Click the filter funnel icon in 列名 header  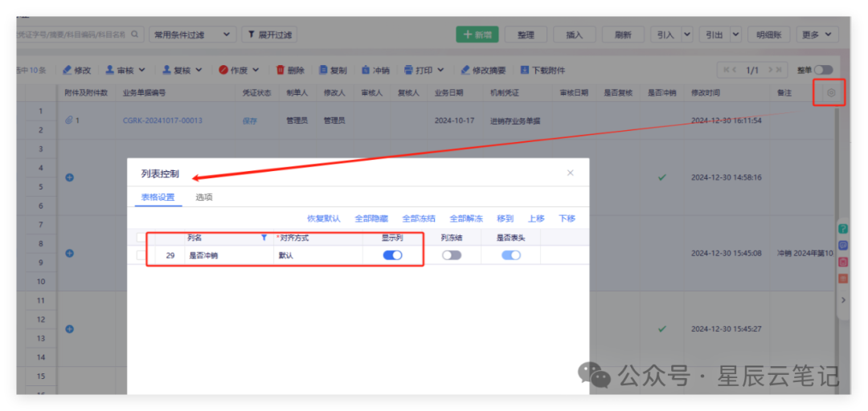[x=264, y=238]
